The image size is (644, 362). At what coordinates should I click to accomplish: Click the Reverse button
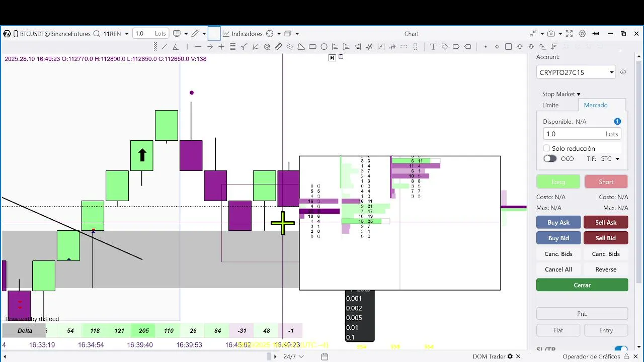coord(606,269)
